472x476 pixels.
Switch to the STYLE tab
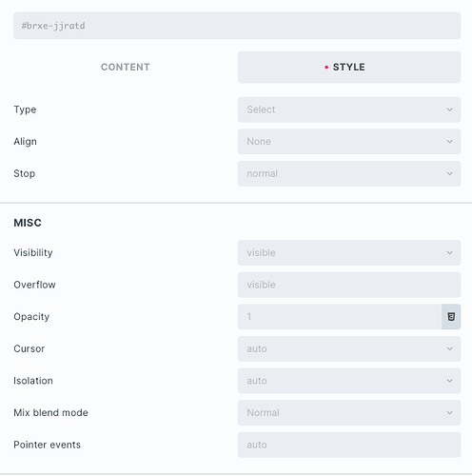[349, 68]
